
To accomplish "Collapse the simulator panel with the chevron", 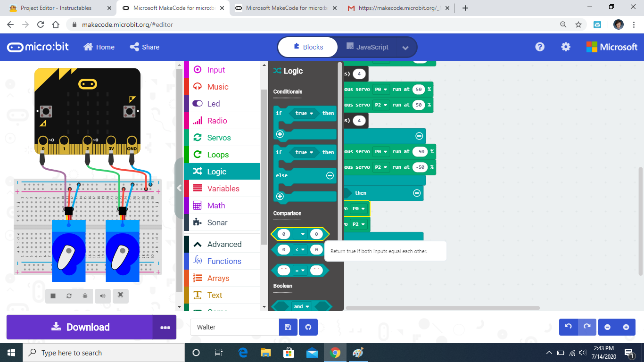I will [x=179, y=188].
